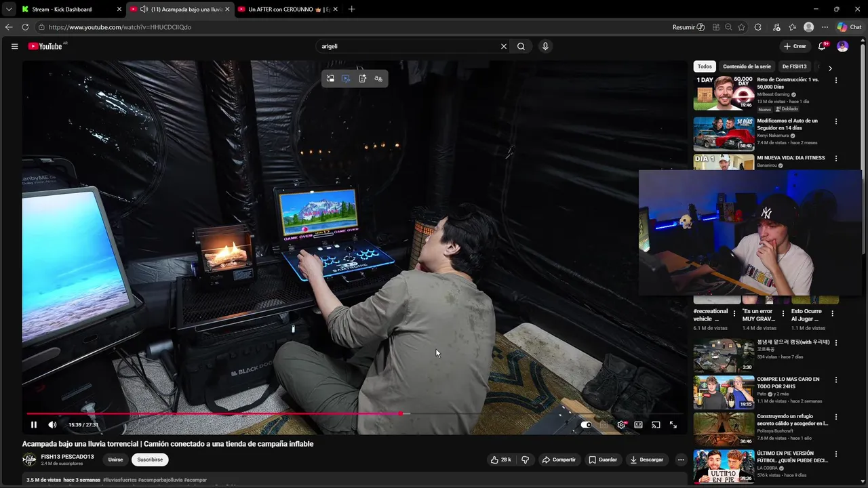The height and width of the screenshot is (488, 868).
Task: Open options for MI NUEVA VIDA video
Action: [835, 158]
